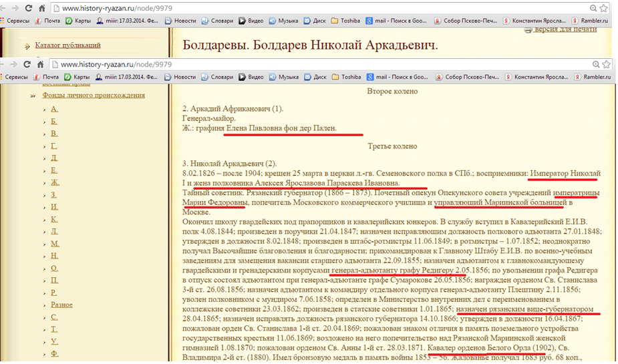This screenshot has height=364, width=618.
Task: Open the letter З. index link
Action: [x=53, y=194]
